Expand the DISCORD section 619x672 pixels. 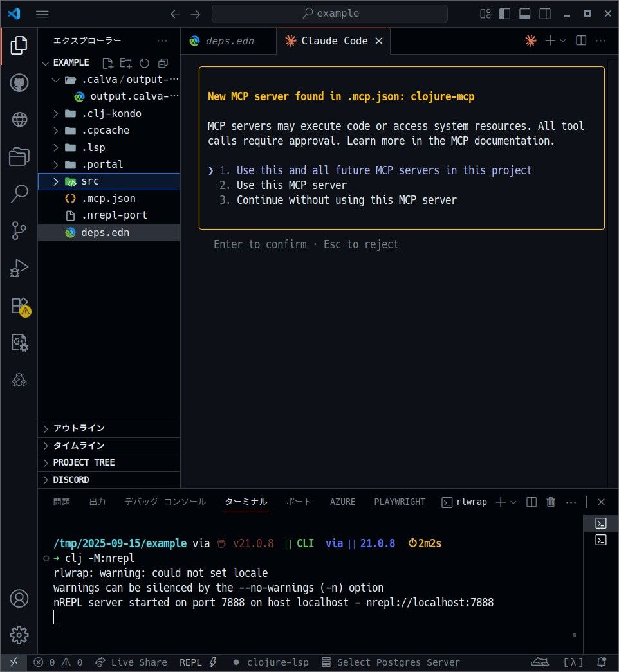(x=109, y=480)
